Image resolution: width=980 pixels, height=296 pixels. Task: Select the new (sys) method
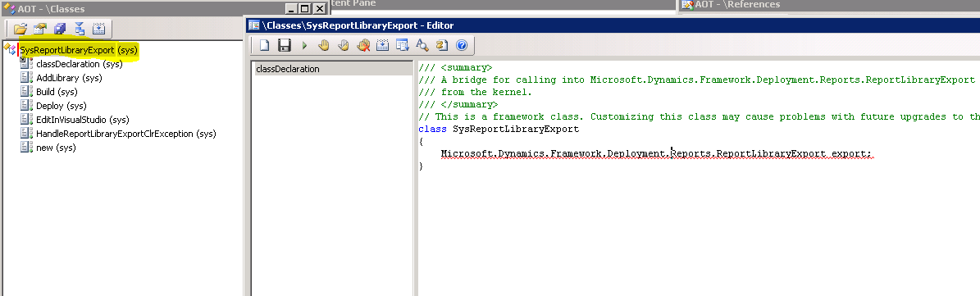pyautogui.click(x=56, y=148)
